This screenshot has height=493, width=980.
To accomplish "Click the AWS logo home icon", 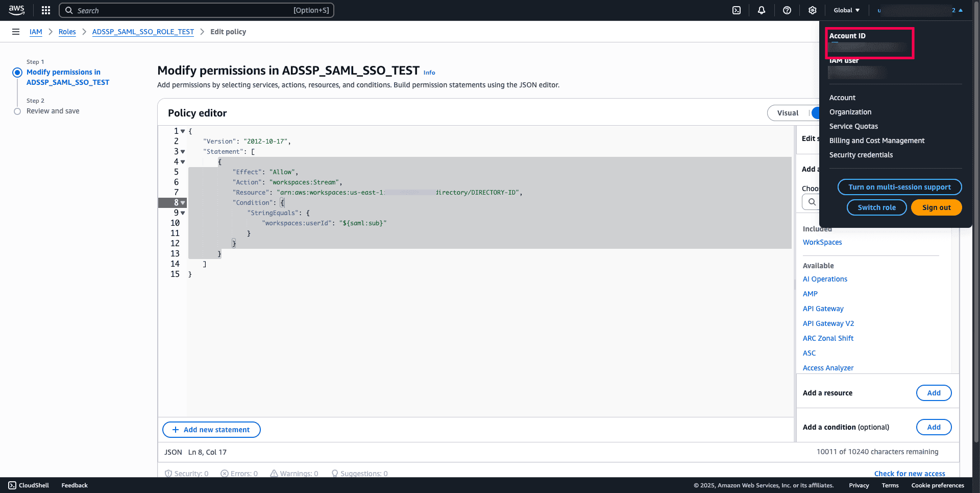I will point(16,10).
